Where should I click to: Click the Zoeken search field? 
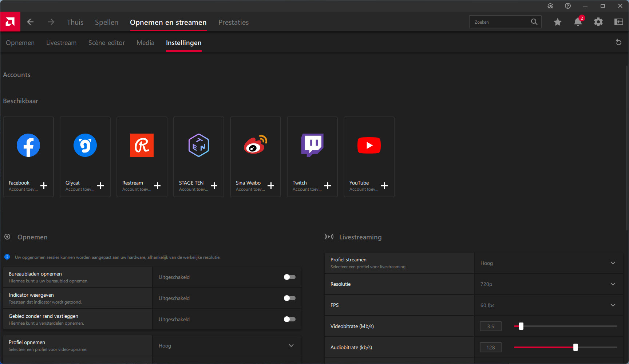coord(505,22)
